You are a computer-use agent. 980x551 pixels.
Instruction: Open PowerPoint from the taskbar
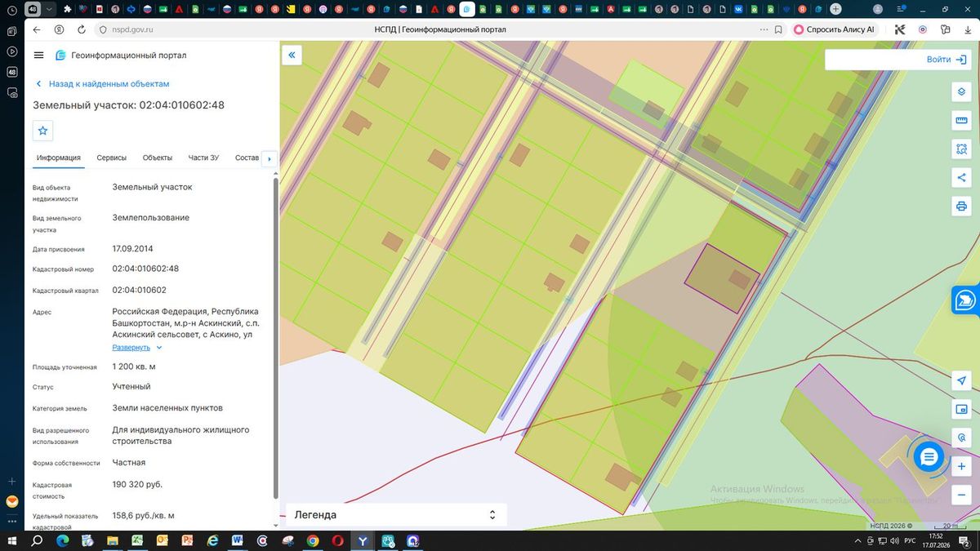pyautogui.click(x=187, y=540)
